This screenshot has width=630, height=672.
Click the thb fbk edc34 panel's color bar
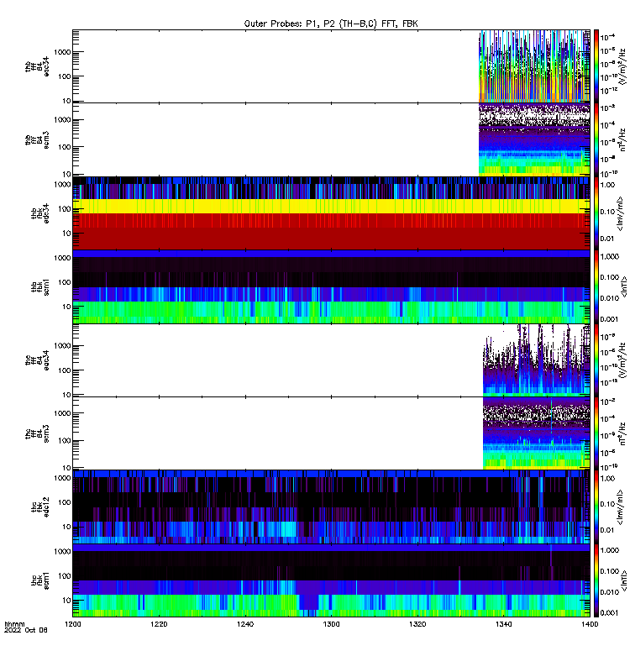(596, 213)
